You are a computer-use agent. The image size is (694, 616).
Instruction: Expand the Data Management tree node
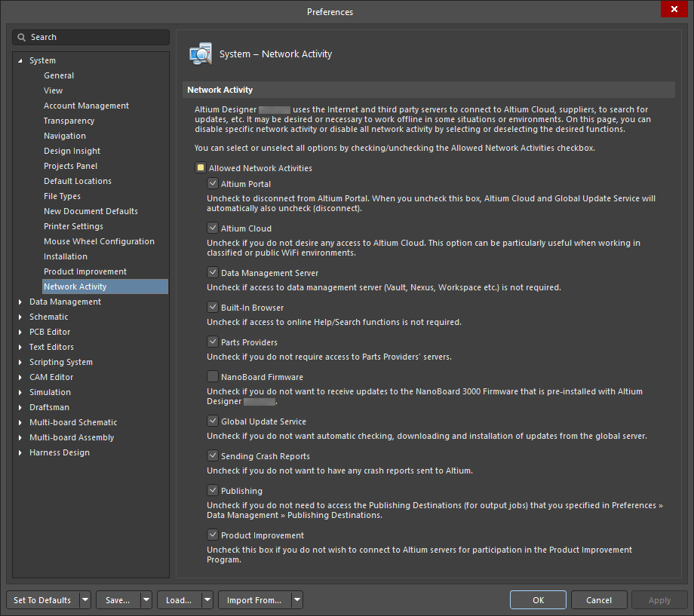[x=20, y=302]
